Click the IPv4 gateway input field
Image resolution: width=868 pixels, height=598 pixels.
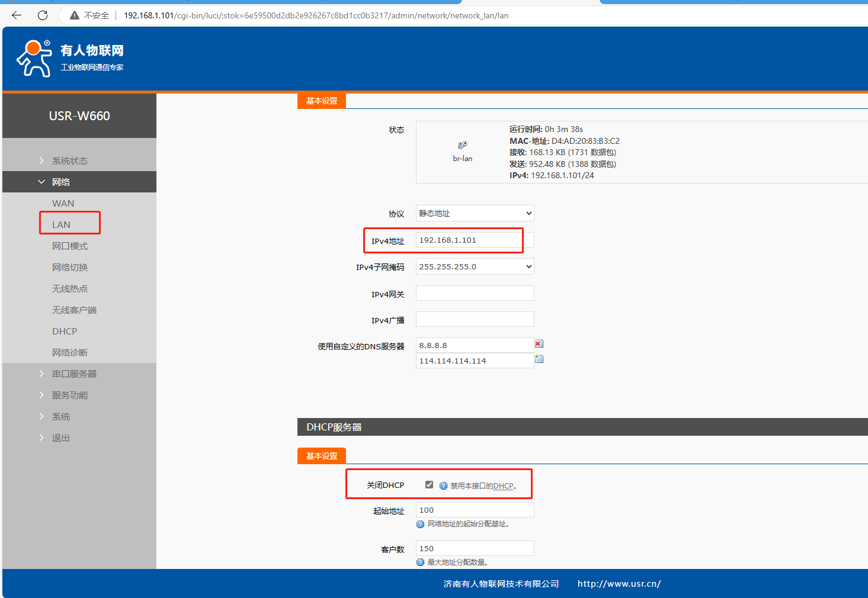point(475,293)
